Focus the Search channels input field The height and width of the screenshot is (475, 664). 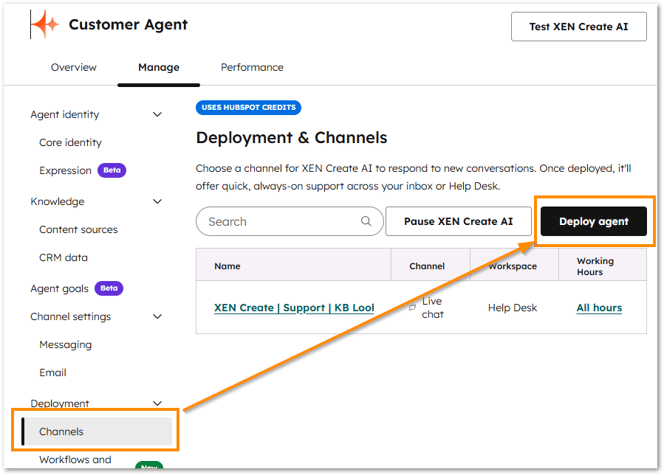click(x=290, y=221)
